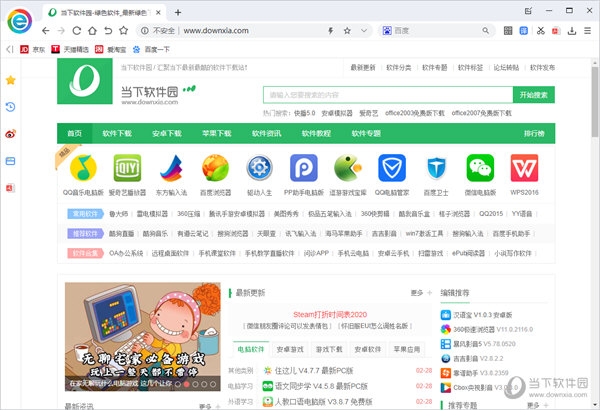
Task: Click the 爱奇艺 green app icon
Action: [127, 168]
